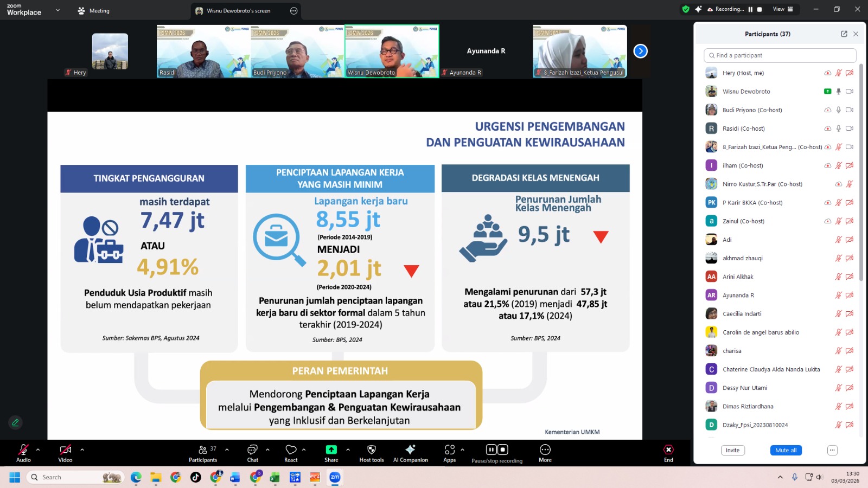868x488 pixels.
Task: Unmute microphone with Audio button
Action: (23, 450)
